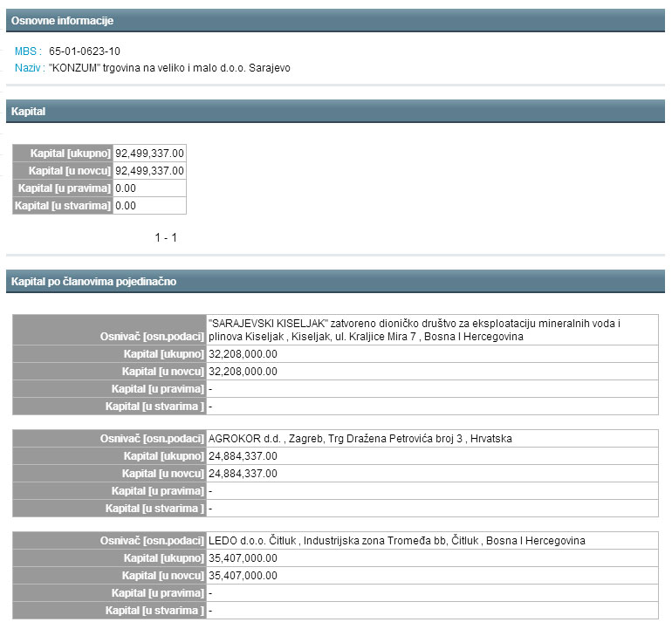Click the Kapital section header bar

[29, 112]
